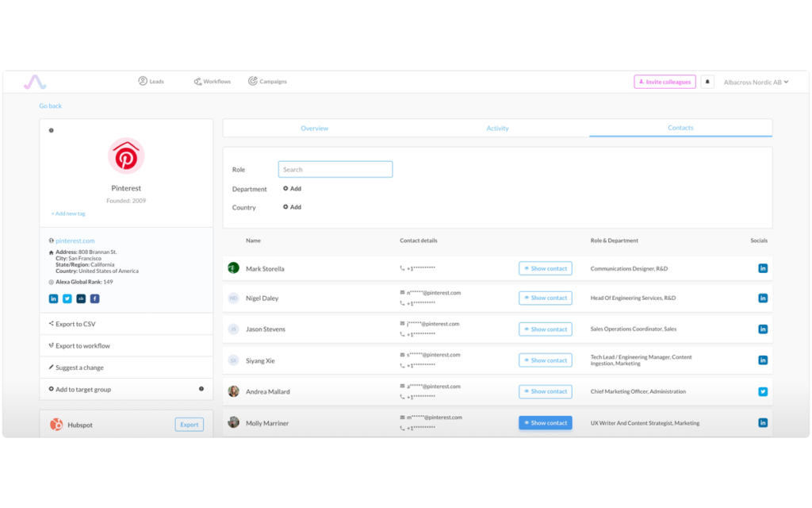
Task: Click the name Mark Storella
Action: tap(265, 269)
